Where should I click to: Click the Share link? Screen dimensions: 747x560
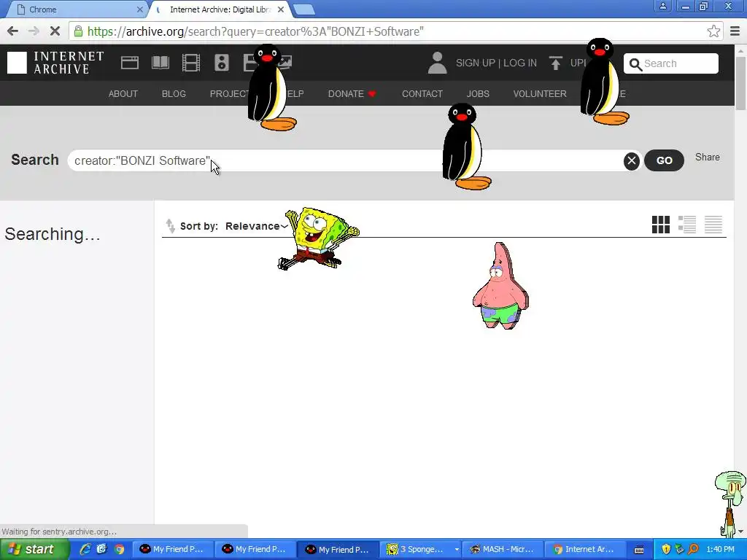point(708,157)
